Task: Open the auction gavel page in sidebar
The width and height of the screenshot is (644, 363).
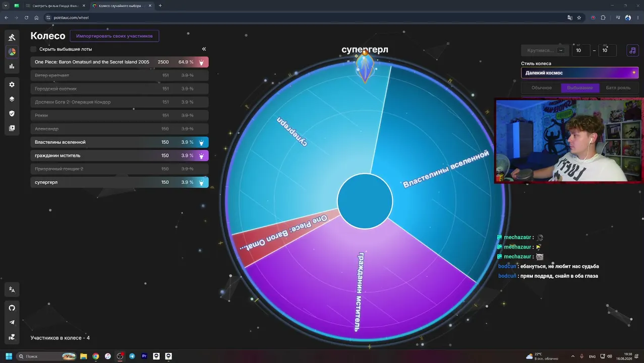Action: point(12,37)
